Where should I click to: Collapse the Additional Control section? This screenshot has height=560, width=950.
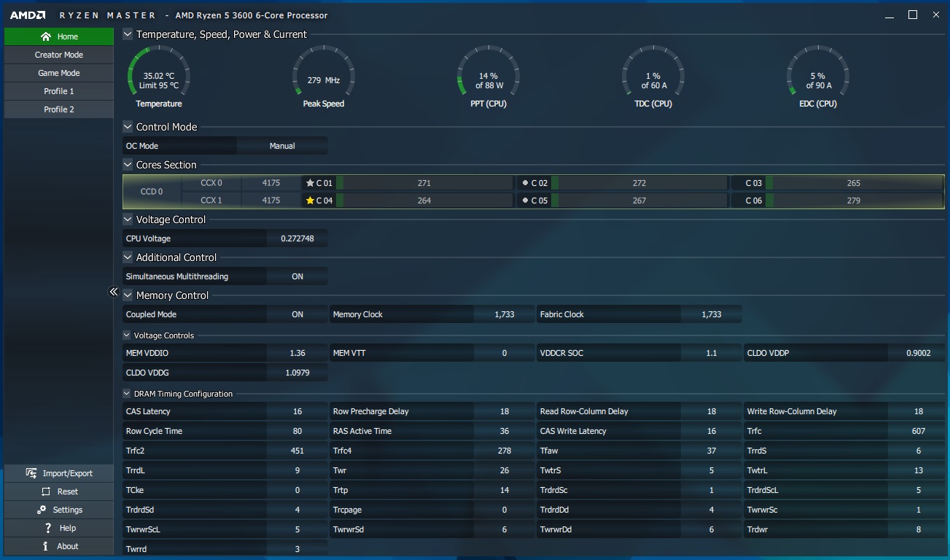[x=128, y=257]
